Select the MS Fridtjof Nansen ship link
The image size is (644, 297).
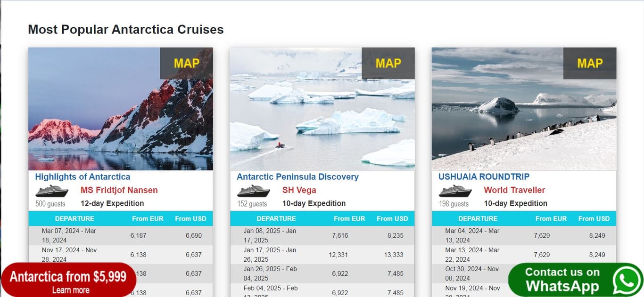(119, 190)
